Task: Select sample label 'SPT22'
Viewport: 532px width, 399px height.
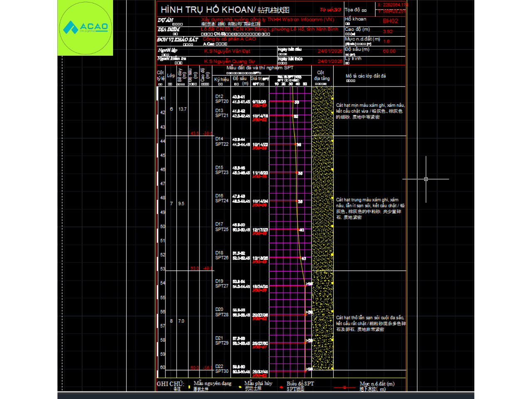Action: 222,144
